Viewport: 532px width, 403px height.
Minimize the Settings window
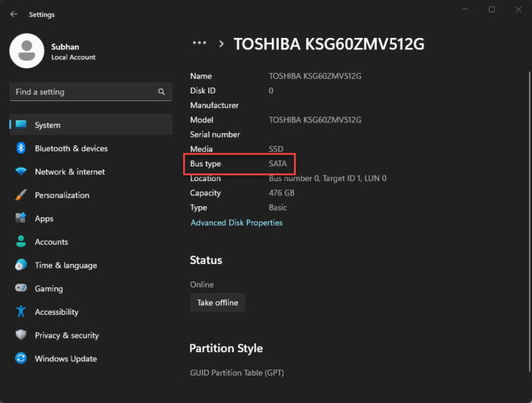pos(465,9)
